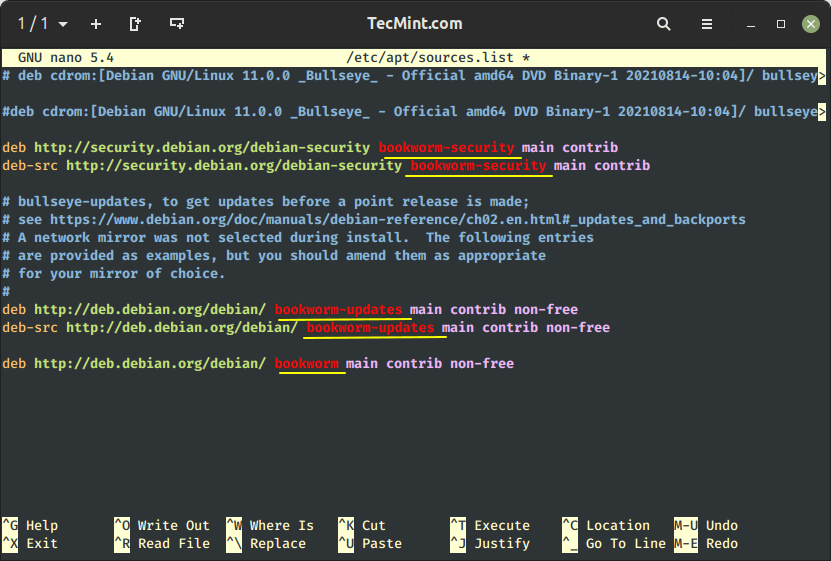Click the ^G Help shortcut
Image resolution: width=831 pixels, height=561 pixels.
pos(30,525)
